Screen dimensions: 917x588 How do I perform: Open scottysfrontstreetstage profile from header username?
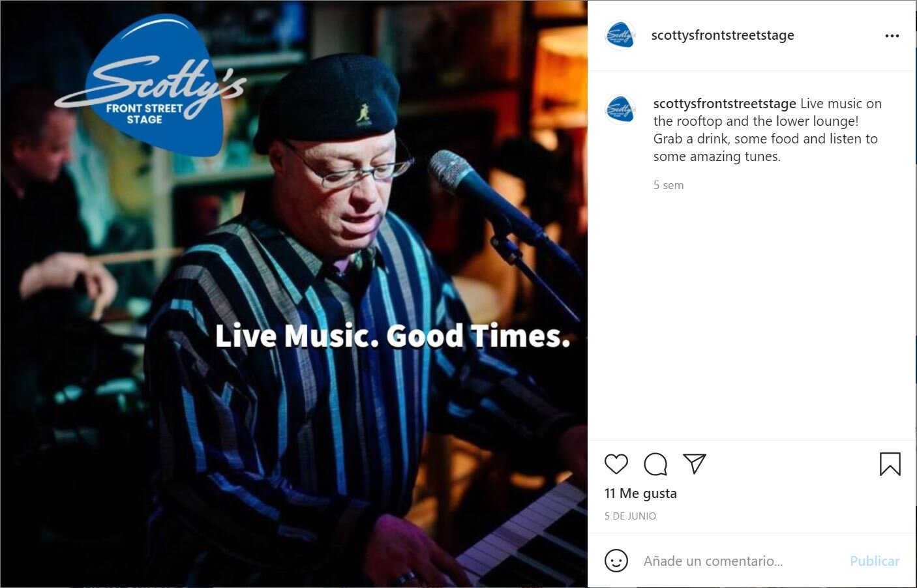pos(723,35)
